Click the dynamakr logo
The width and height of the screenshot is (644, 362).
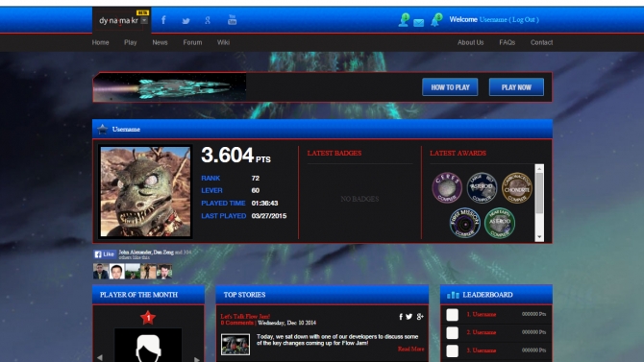(118, 20)
